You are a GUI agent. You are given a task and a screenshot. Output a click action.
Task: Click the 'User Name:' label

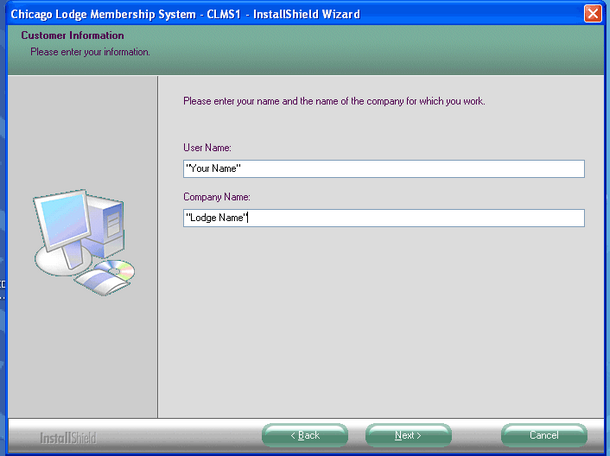pos(208,148)
